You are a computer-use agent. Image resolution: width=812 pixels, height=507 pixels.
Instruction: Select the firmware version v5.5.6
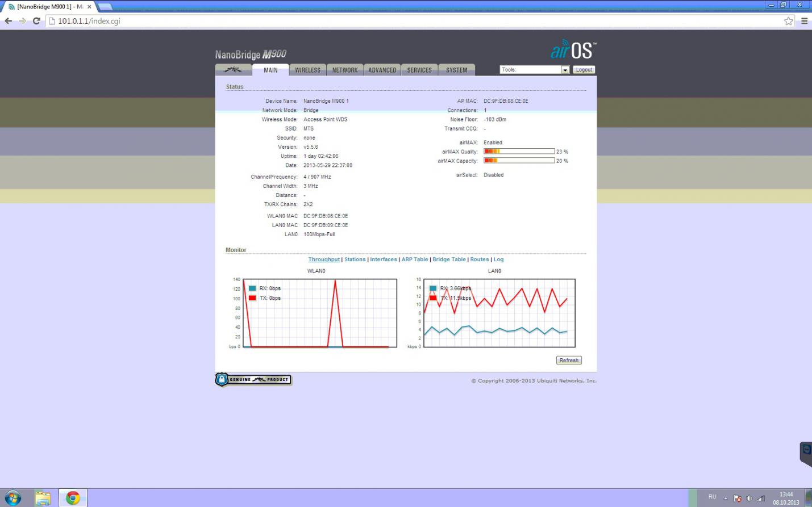coord(311,147)
